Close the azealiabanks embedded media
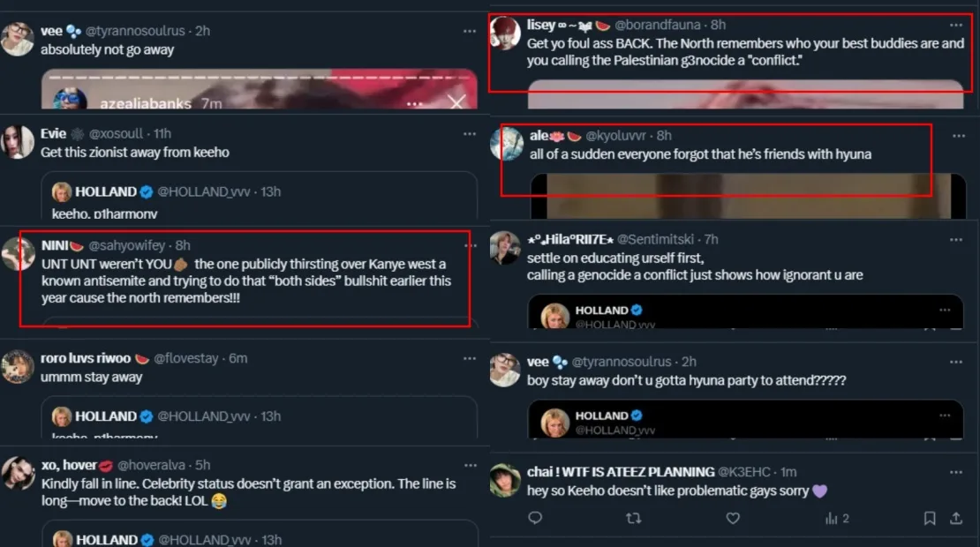This screenshot has width=980, height=547. 456,102
